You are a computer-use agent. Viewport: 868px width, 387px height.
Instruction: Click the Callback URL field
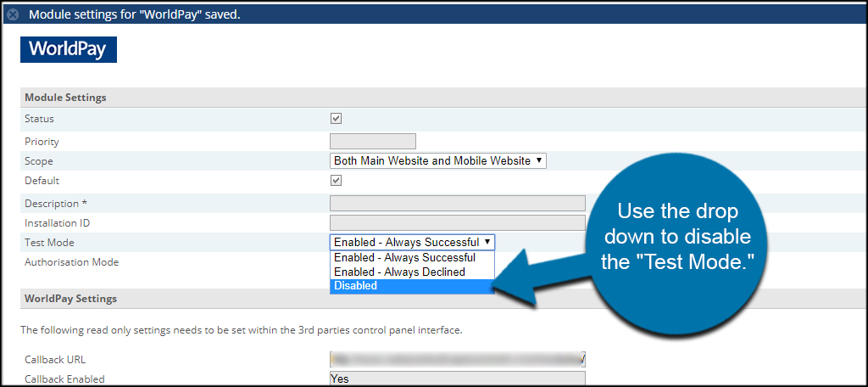click(x=457, y=359)
